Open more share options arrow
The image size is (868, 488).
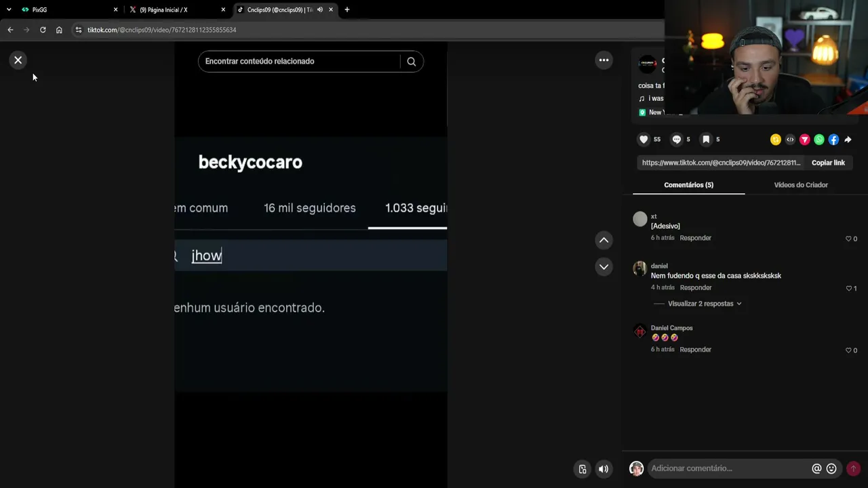point(848,140)
